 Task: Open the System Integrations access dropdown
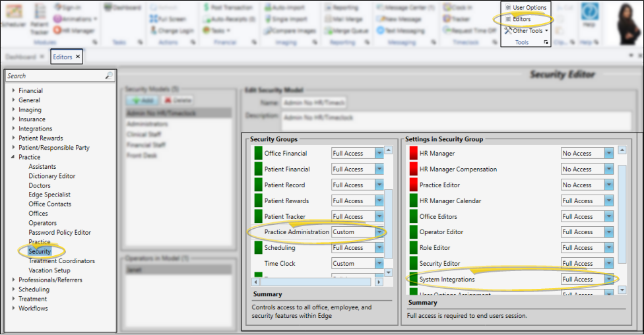tap(608, 280)
